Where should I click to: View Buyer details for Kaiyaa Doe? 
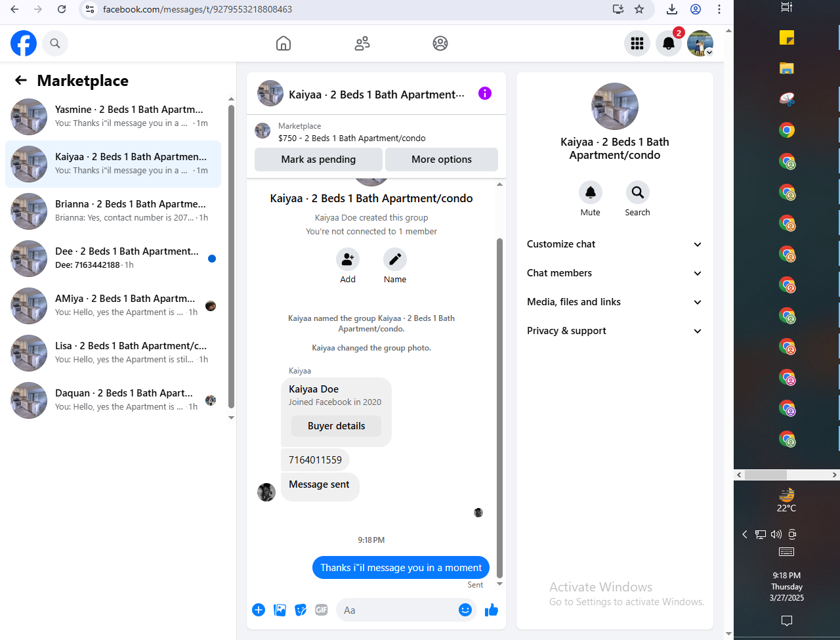pos(336,426)
